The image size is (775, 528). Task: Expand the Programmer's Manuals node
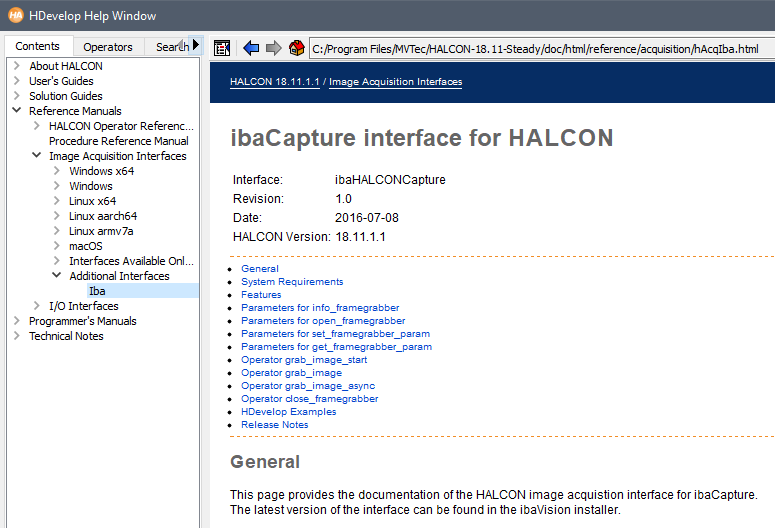click(x=16, y=320)
